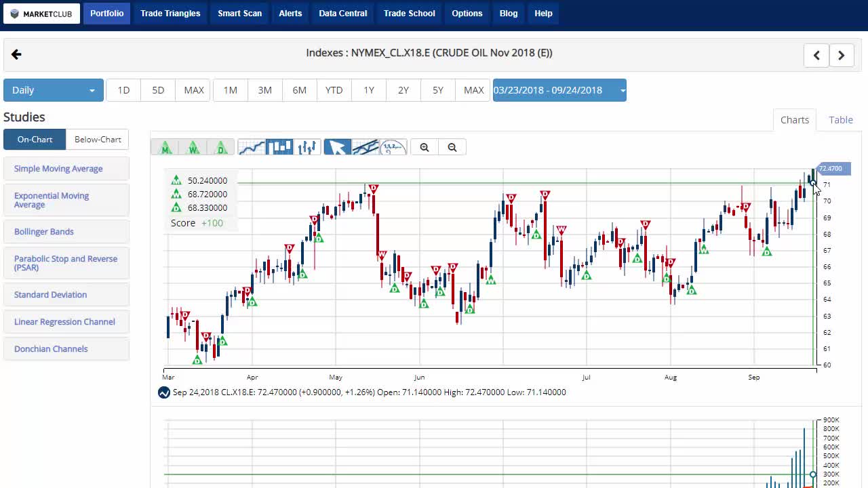Screen dimensions: 868x488
Task: Switch to candlestick chart style
Action: 279,147
